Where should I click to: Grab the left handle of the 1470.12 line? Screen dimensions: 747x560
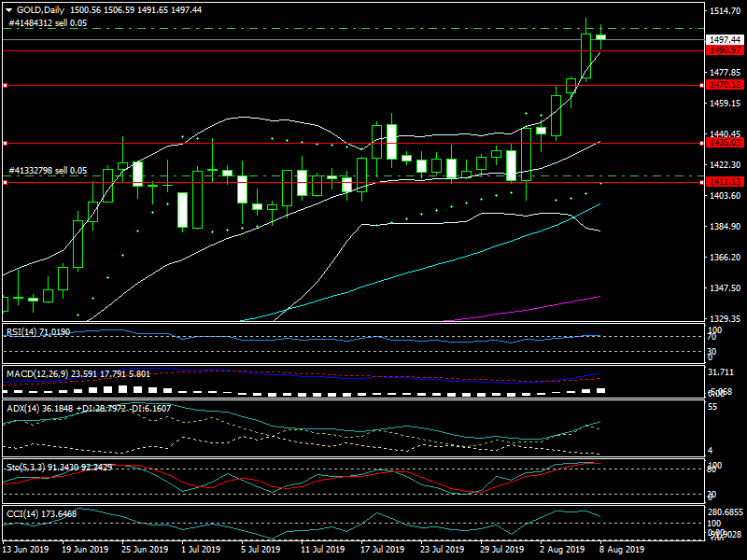point(5,85)
